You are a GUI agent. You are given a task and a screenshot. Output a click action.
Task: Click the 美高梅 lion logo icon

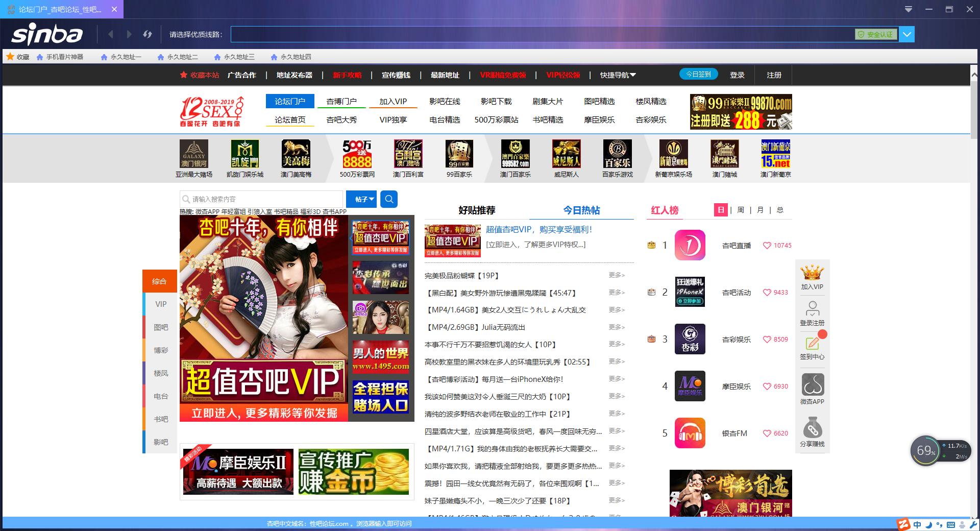pos(296,154)
